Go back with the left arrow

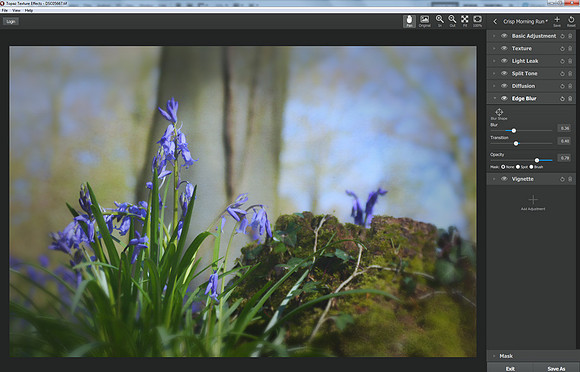click(495, 21)
